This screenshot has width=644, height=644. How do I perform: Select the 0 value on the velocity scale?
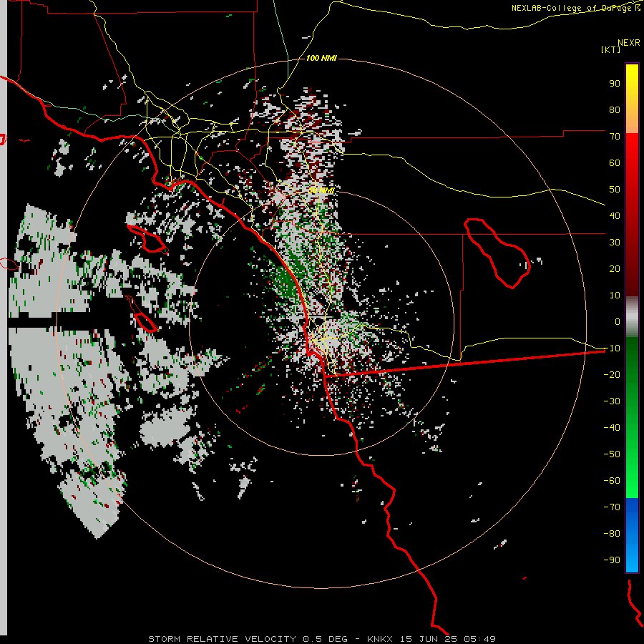tap(618, 321)
